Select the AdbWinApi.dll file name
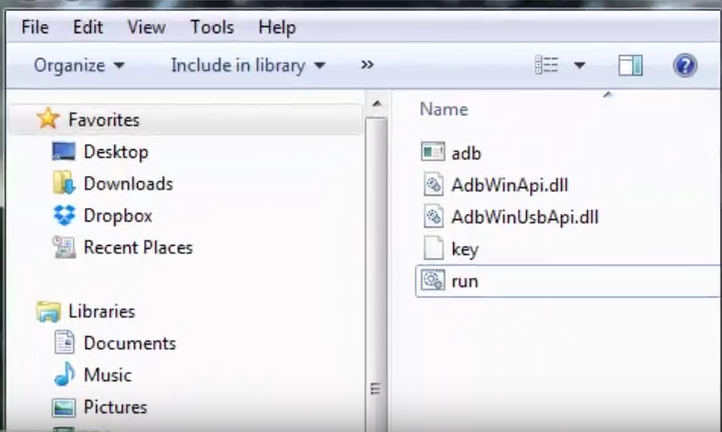The width and height of the screenshot is (722, 432). click(510, 185)
